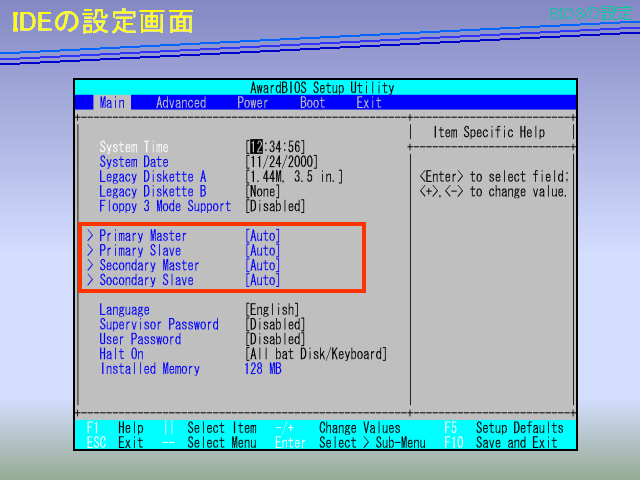Toggle the User Password setting
Viewport: 640px width, 480px height.
[x=275, y=340]
